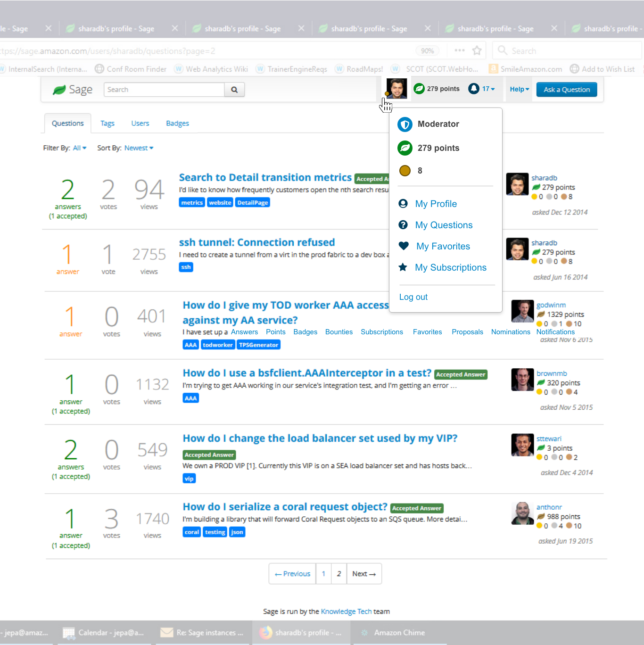Go to the Previous page

tap(292, 574)
